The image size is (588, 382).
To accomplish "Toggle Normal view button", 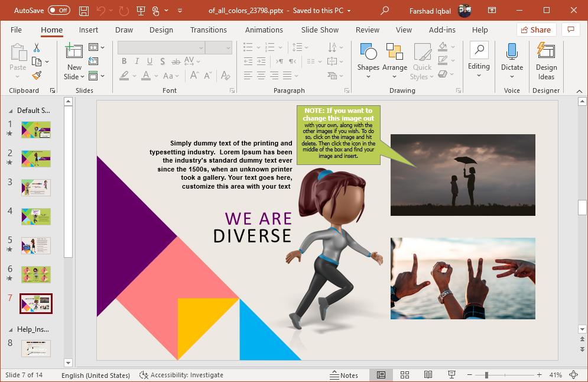I will 381,375.
